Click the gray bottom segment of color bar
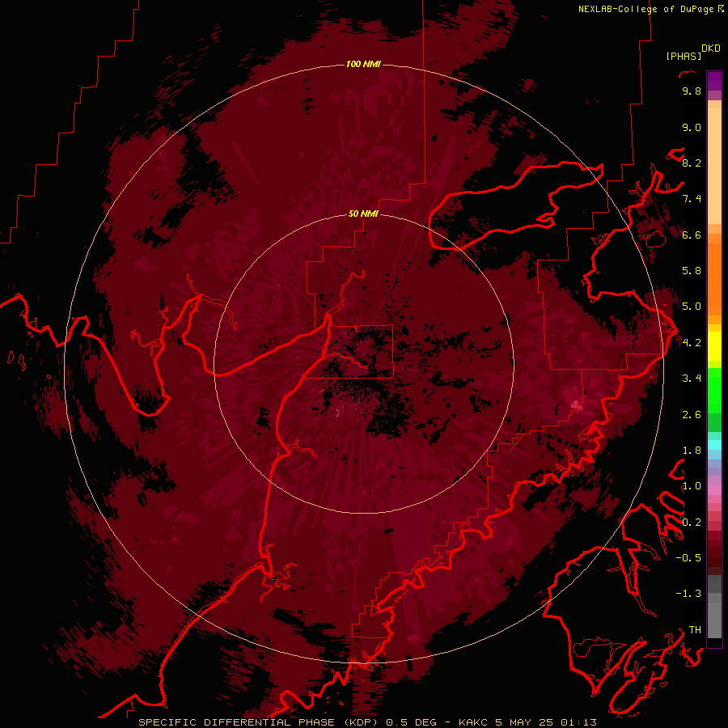The width and height of the screenshot is (728, 728). [714, 608]
